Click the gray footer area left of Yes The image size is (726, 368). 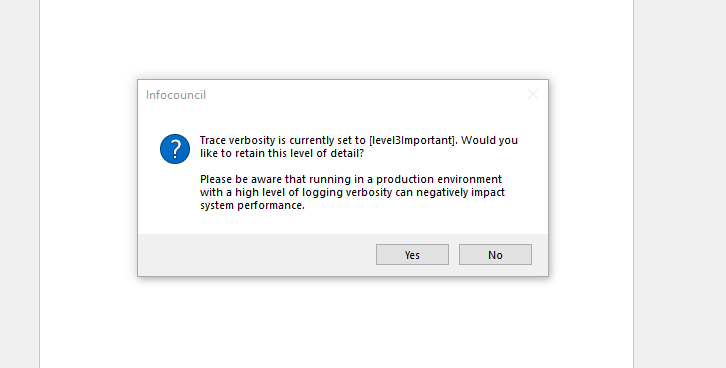[x=255, y=255]
